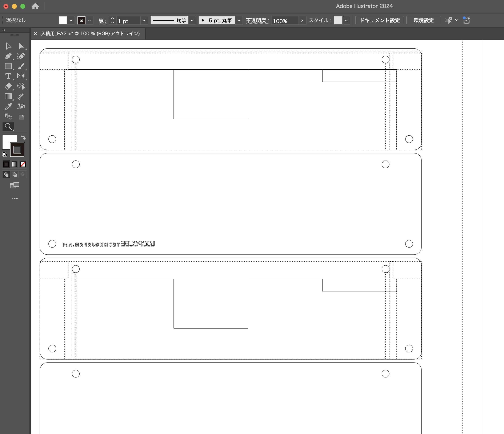Viewport: 504px width, 434px height.
Task: Choose the Type tool
Action: [8, 76]
